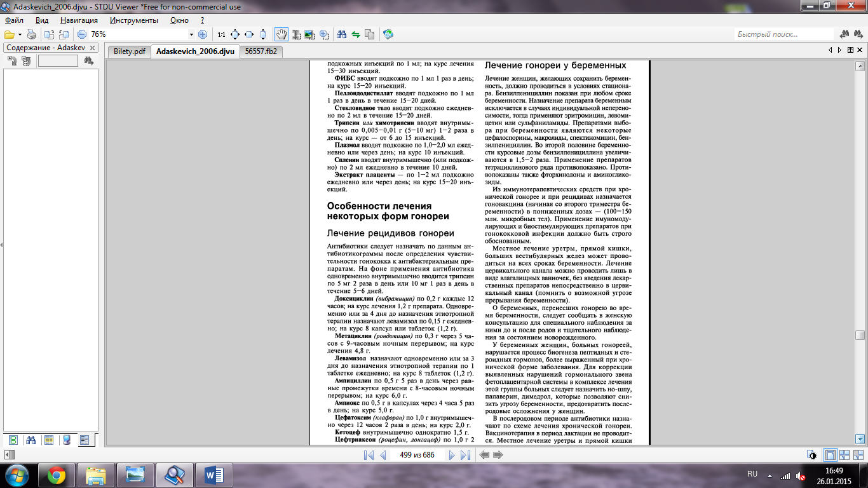Screen dimensions: 868x488
Task: Click the Open file folder icon
Action: coord(9,34)
